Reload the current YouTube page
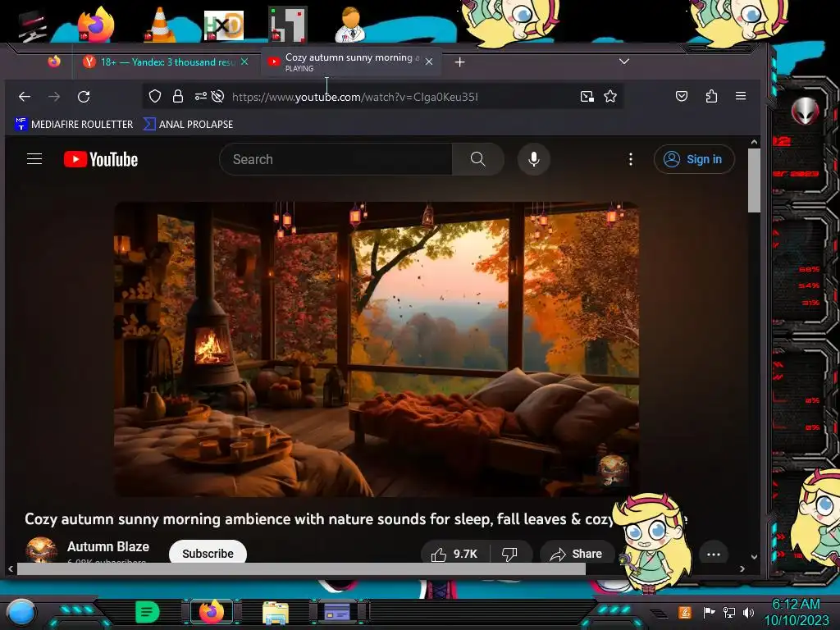This screenshot has width=840, height=630. [84, 97]
